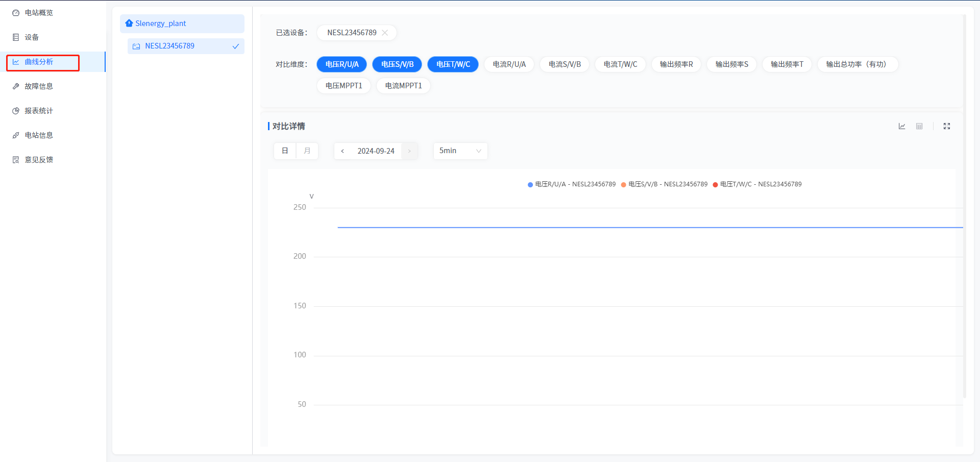Viewport: 980px width, 462px height.
Task: Toggle 电压S/V/B orange legend marker
Action: [x=623, y=185]
